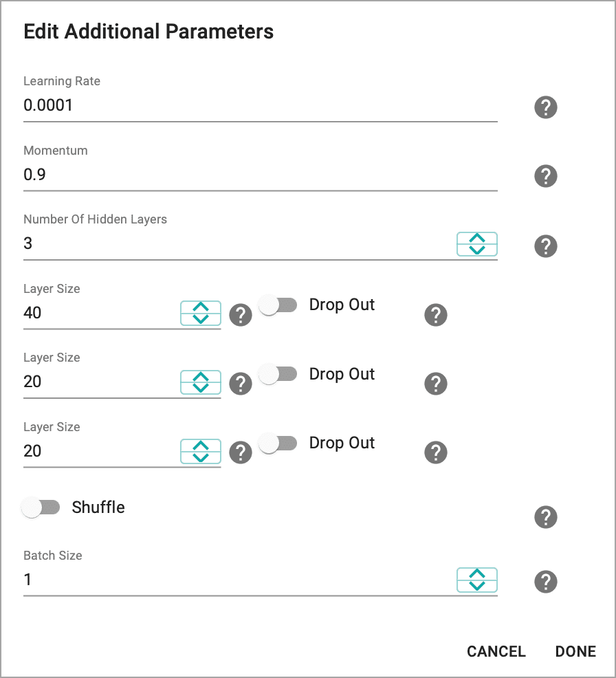Toggle Drop Out for the third layer
Image resolution: width=616 pixels, height=678 pixels.
point(278,444)
